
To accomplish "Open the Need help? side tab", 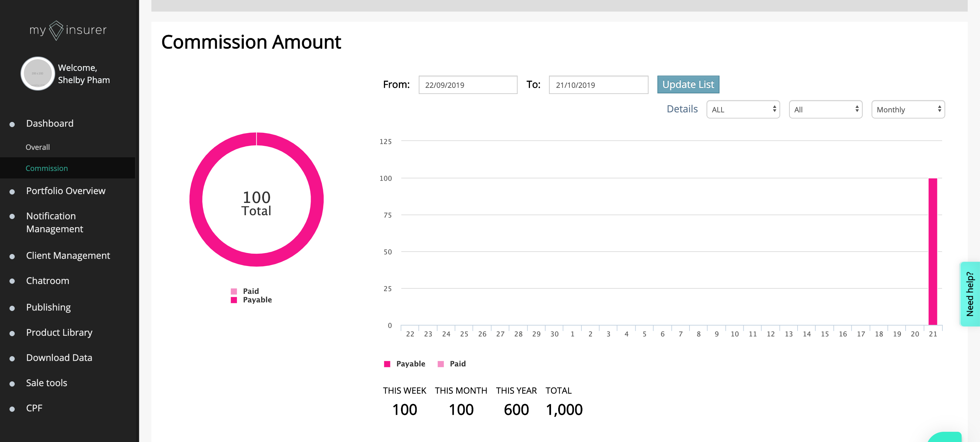I will coord(970,294).
